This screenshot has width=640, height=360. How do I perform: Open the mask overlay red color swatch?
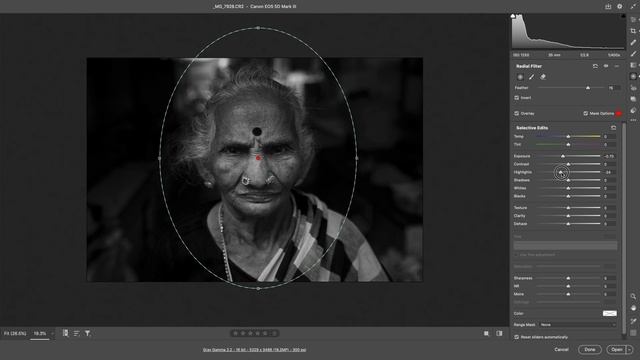[619, 113]
